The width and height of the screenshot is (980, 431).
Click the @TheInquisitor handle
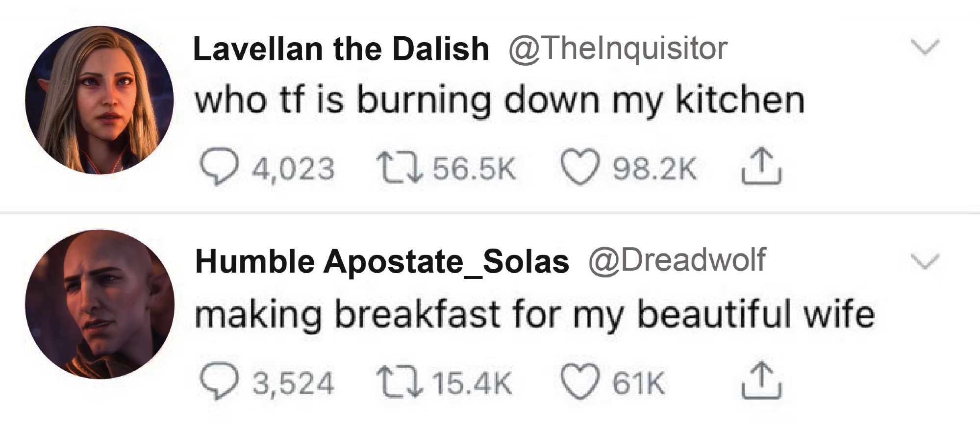coord(618,49)
